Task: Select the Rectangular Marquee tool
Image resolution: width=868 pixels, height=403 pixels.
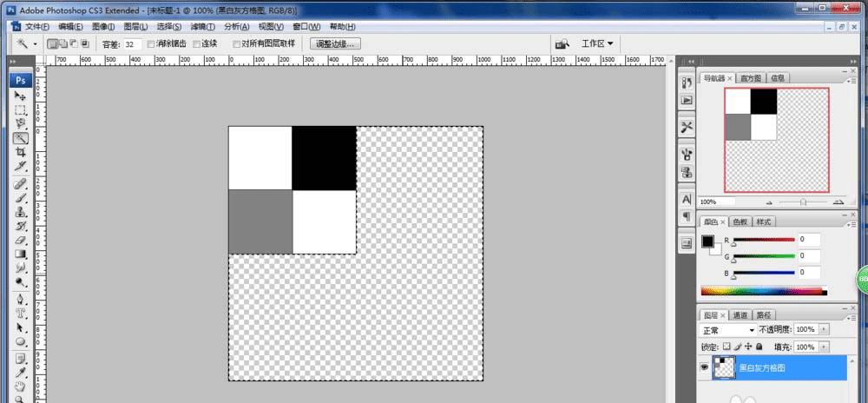Action: [x=21, y=109]
